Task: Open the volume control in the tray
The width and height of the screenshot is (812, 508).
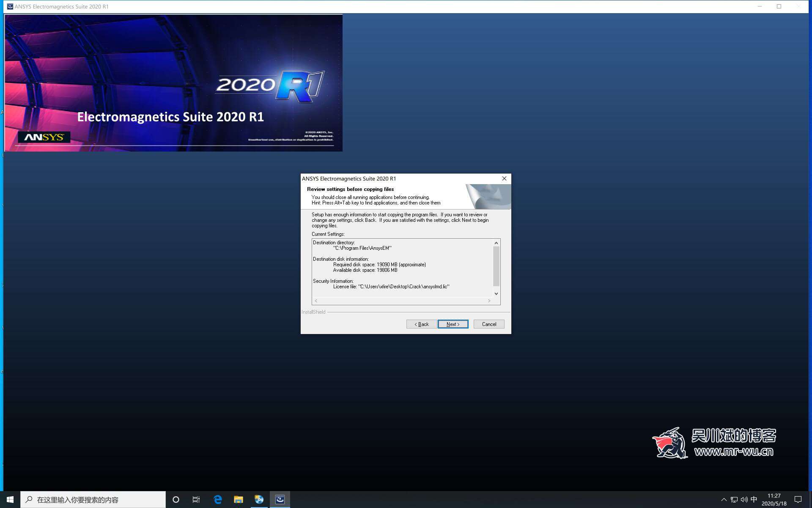Action: point(744,500)
